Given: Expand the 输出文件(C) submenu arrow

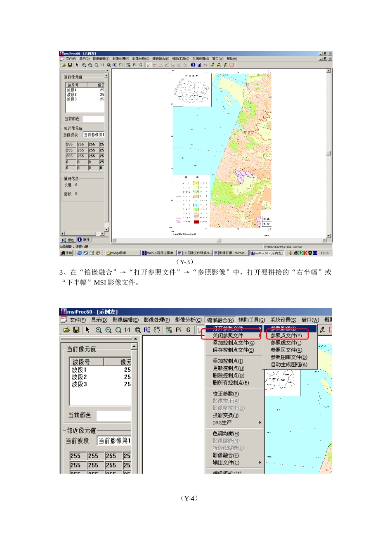Looking at the screenshot, I should pos(260,462).
